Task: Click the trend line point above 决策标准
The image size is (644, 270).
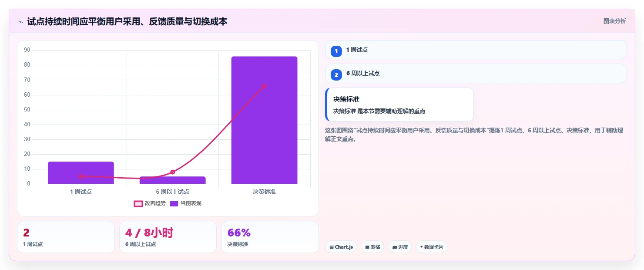Action: click(264, 86)
